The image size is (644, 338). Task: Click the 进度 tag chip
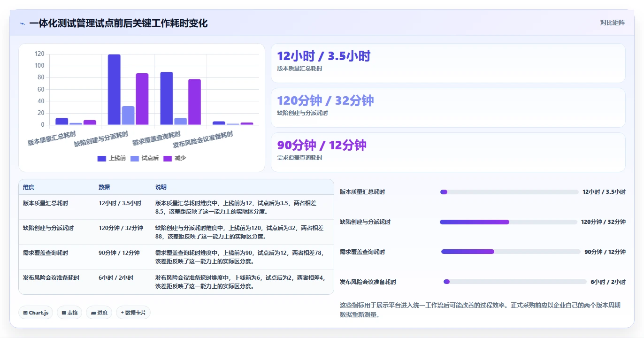[99, 313]
